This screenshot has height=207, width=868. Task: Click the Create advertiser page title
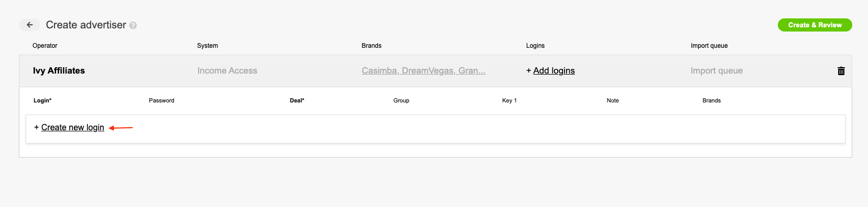(86, 25)
